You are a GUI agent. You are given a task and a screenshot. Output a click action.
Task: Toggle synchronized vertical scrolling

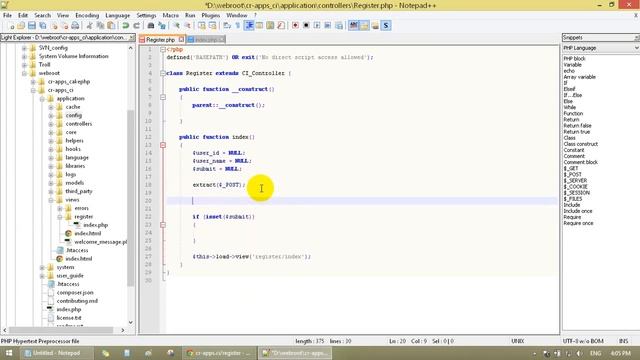(x=202, y=26)
